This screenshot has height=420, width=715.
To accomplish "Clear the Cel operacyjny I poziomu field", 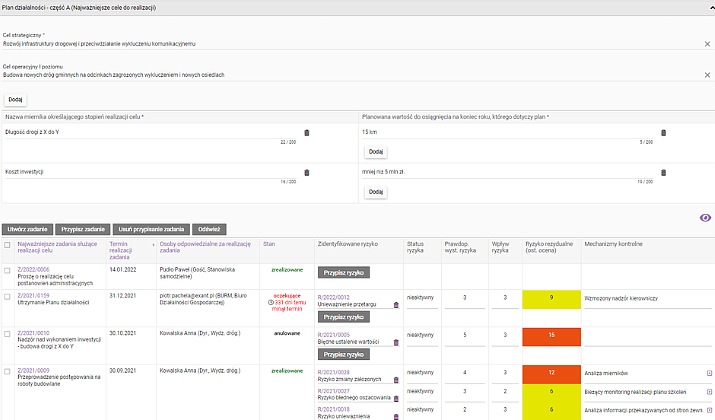I will tap(706, 75).
